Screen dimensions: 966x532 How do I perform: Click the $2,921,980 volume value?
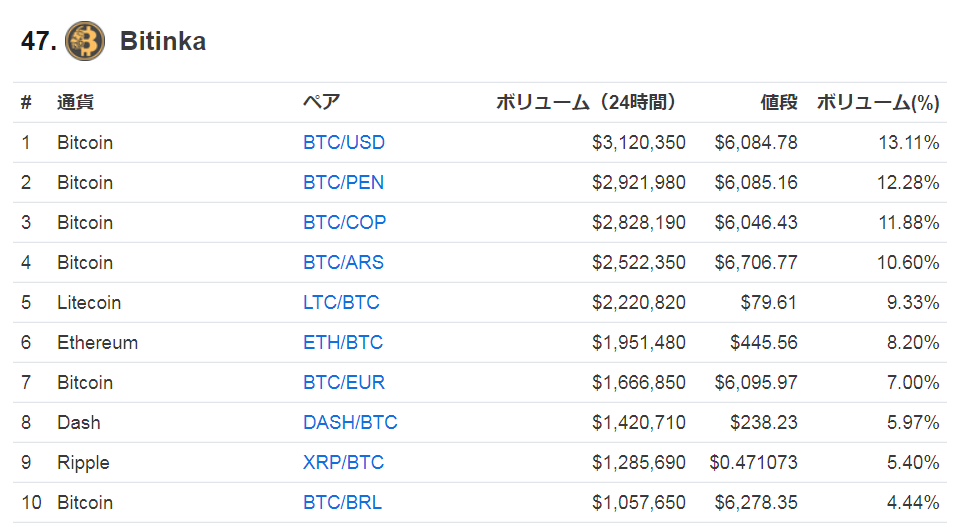(x=639, y=182)
